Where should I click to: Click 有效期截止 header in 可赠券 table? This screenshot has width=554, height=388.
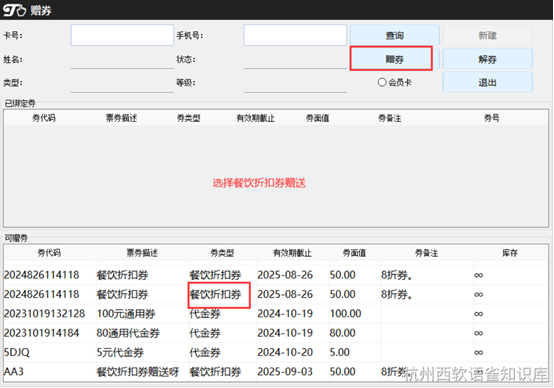pyautogui.click(x=292, y=253)
